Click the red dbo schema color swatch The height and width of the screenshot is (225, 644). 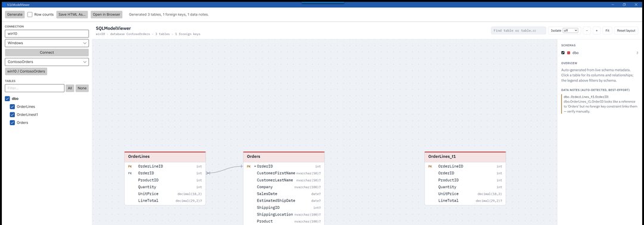569,53
